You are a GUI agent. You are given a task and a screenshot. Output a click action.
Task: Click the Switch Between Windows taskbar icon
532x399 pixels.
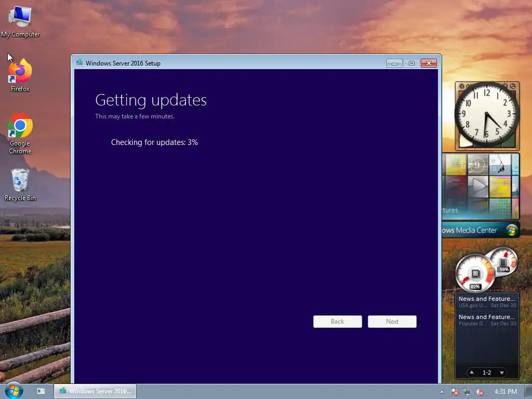[x=41, y=391]
